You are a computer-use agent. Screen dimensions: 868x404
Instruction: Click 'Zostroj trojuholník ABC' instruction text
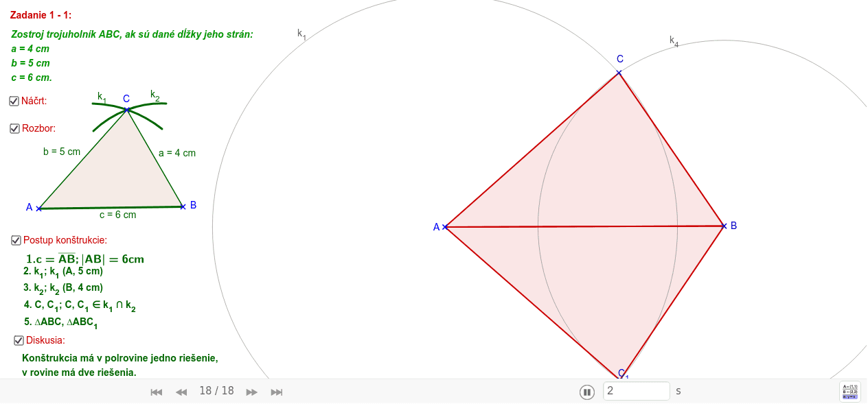pyautogui.click(x=133, y=34)
